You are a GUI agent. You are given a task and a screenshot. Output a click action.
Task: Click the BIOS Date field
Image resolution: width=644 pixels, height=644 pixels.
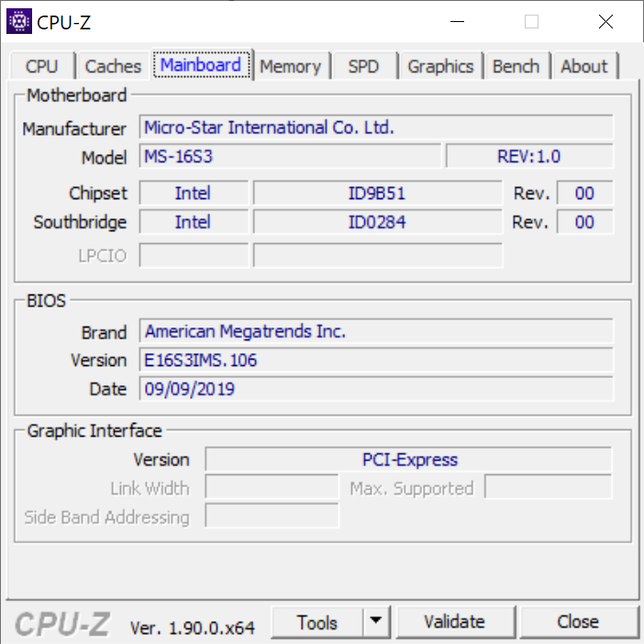click(376, 389)
